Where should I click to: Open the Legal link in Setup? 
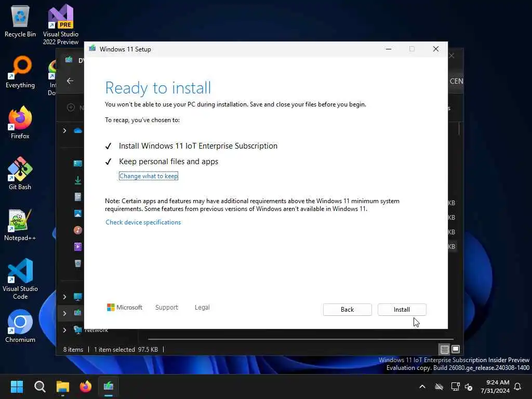pyautogui.click(x=202, y=308)
